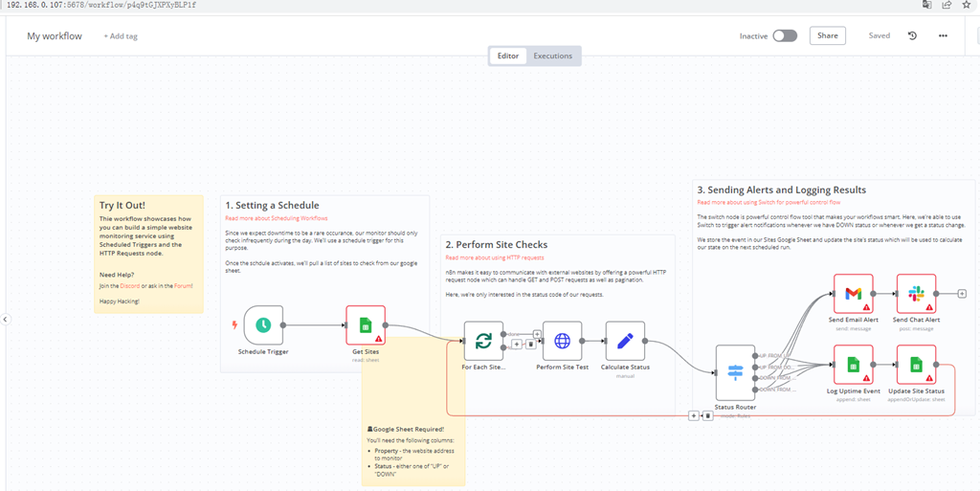The image size is (980, 491).
Task: Click the warning triangle on Send Email Alert
Action: click(x=866, y=307)
